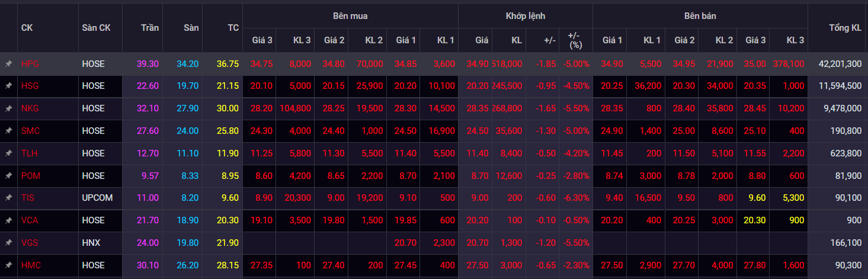Select SMC reference price 25.80

[228, 131]
